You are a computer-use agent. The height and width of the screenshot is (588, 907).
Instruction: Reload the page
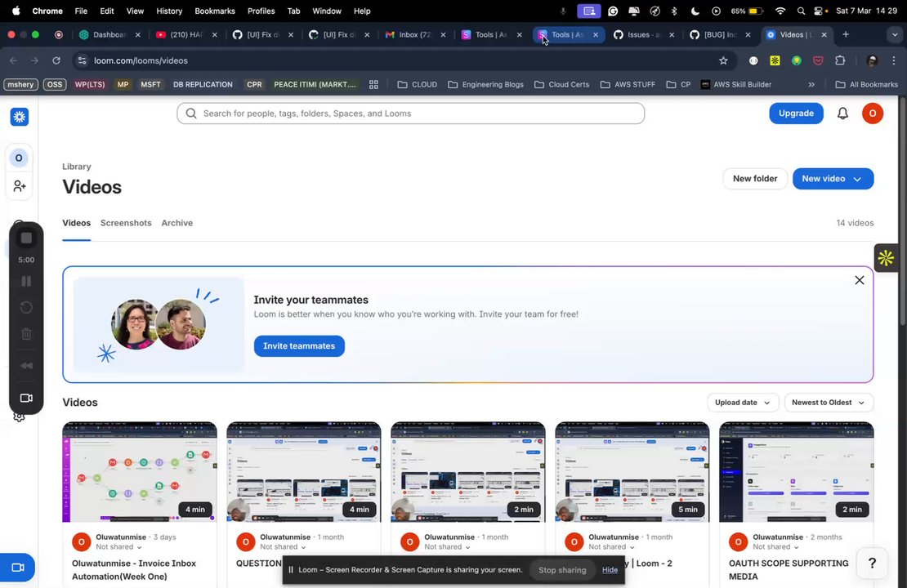tap(56, 60)
